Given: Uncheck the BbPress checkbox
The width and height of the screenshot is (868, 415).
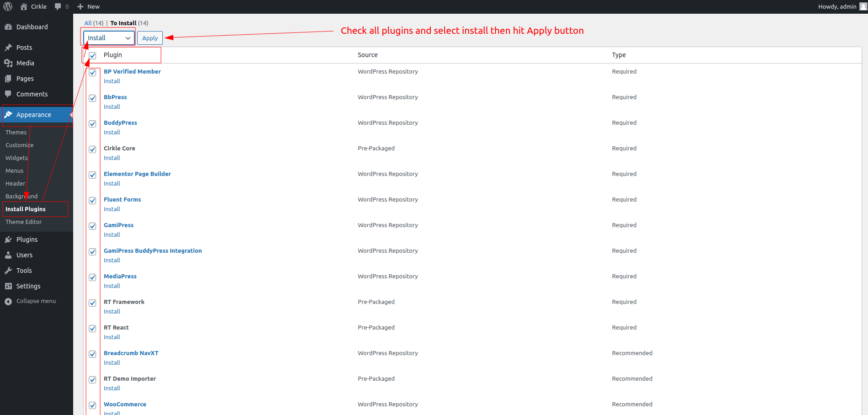Looking at the screenshot, I should [93, 98].
